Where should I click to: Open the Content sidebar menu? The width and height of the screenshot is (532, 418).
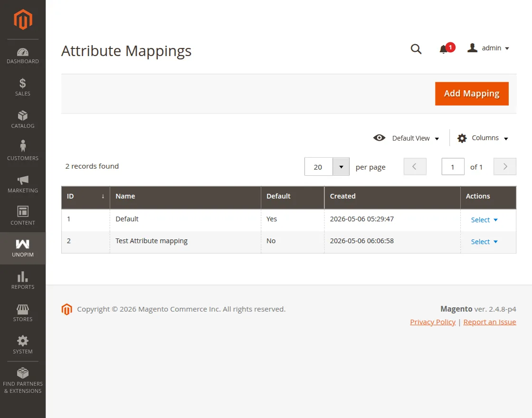tap(23, 216)
